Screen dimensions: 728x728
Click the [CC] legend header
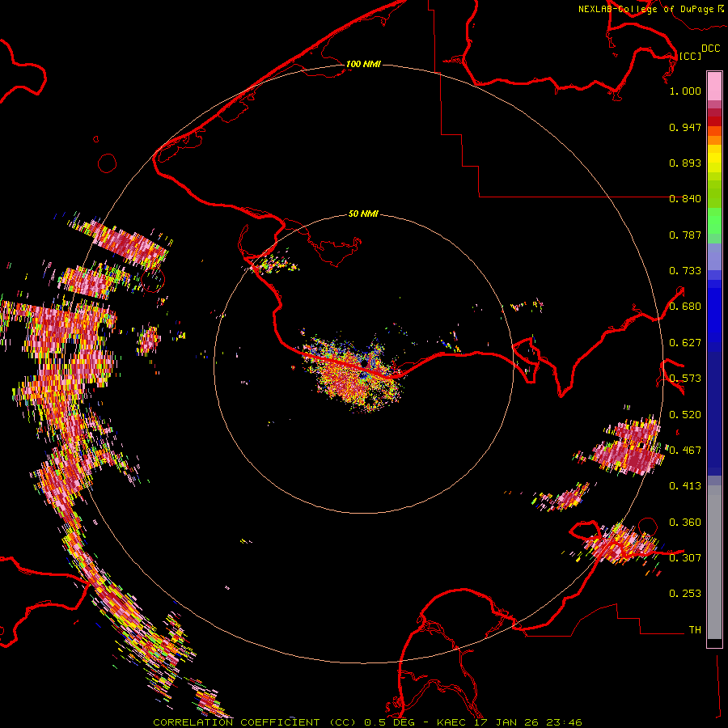point(690,56)
